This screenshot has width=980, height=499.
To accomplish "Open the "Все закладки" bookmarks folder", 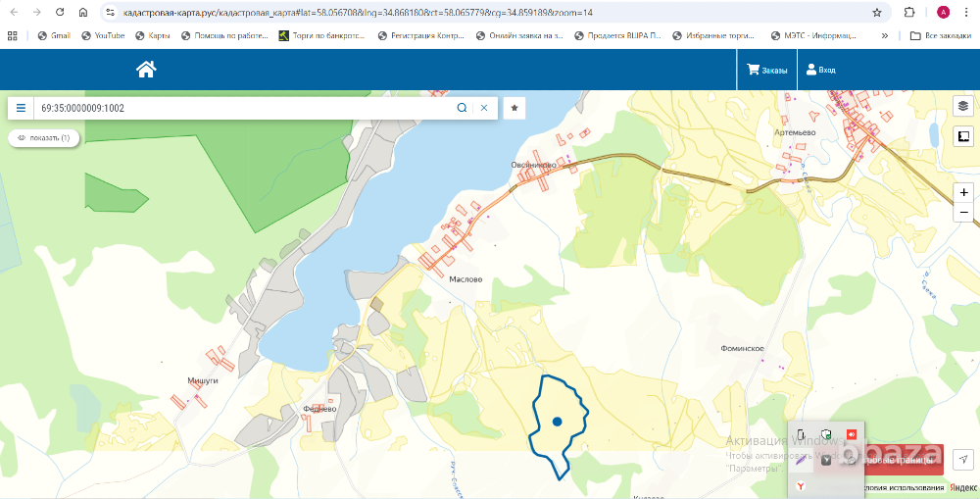I will [941, 35].
